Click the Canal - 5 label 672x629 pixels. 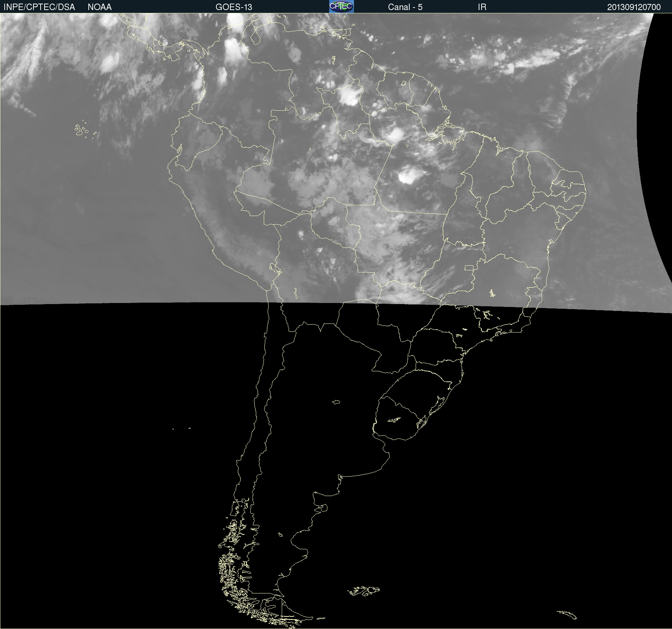point(405,7)
